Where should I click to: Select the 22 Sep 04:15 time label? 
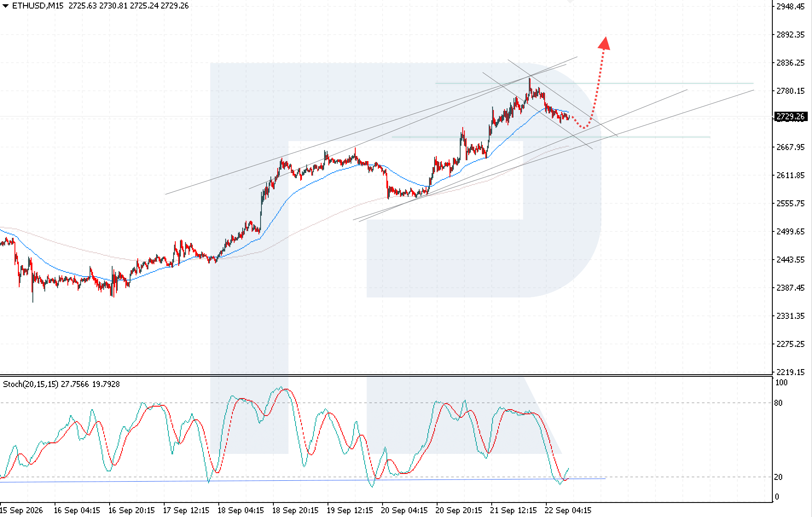pos(568,510)
